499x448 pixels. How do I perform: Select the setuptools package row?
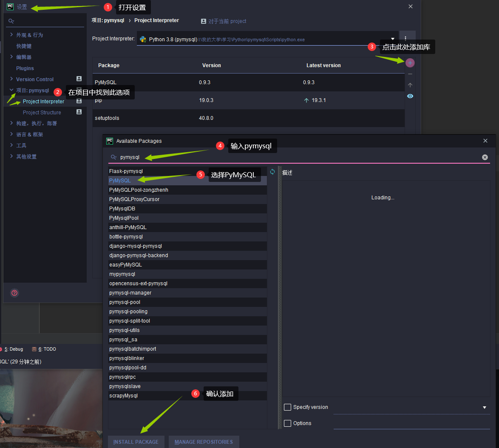tap(249, 118)
